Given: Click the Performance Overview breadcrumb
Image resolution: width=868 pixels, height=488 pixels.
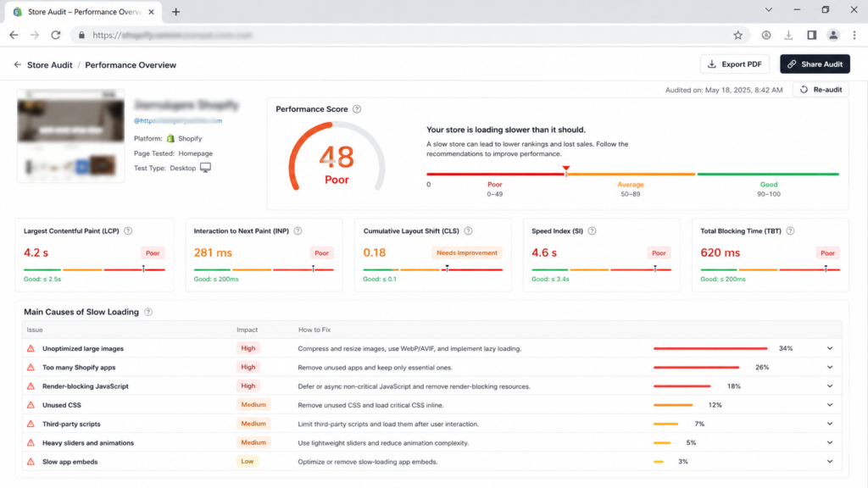Looking at the screenshot, I should (131, 64).
